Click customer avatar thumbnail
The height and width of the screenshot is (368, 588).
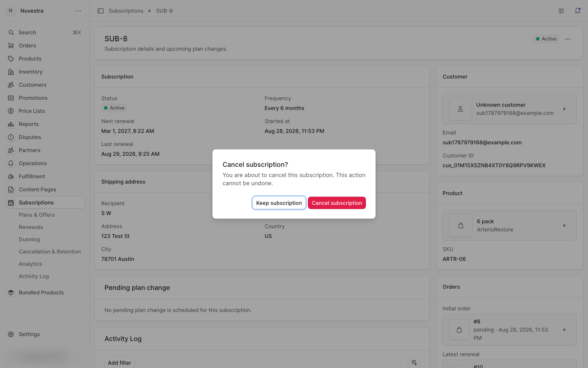point(460,109)
